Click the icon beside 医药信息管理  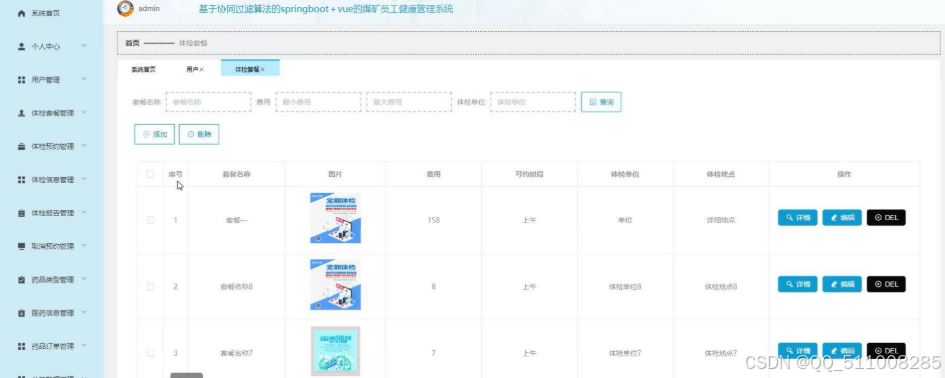(x=22, y=313)
